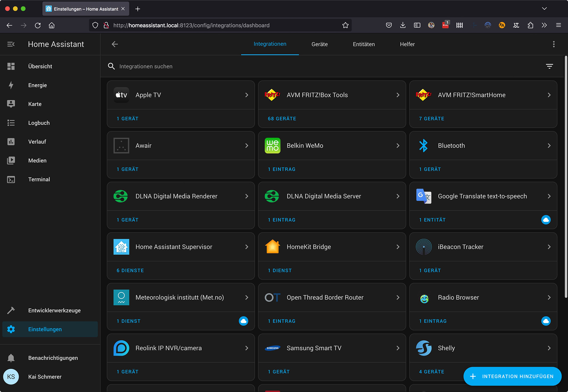
Task: Expand Apple TV integration chevron
Action: coord(246,95)
